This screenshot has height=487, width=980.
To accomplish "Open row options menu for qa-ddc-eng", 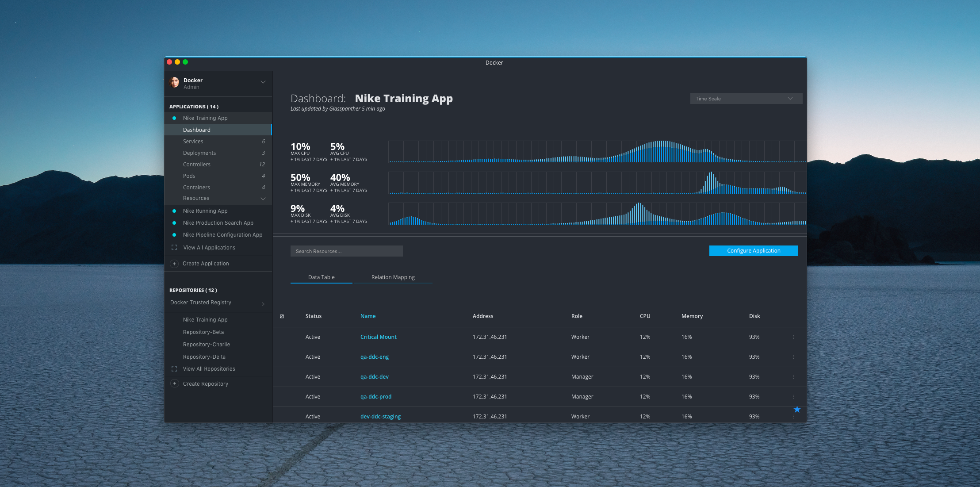I will [x=793, y=357].
